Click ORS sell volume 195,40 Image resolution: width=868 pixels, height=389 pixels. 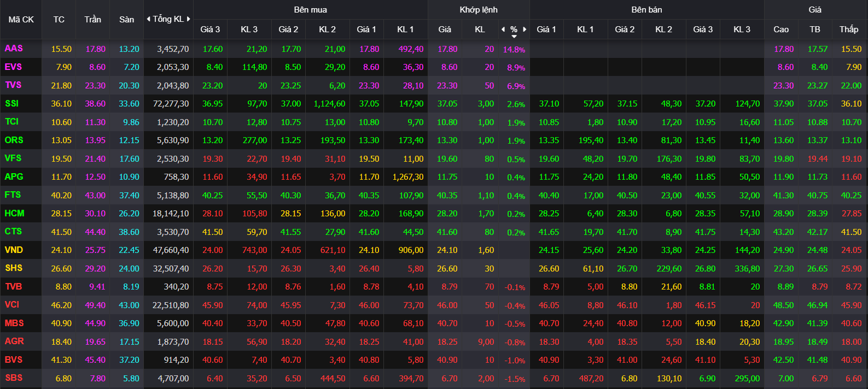point(591,140)
